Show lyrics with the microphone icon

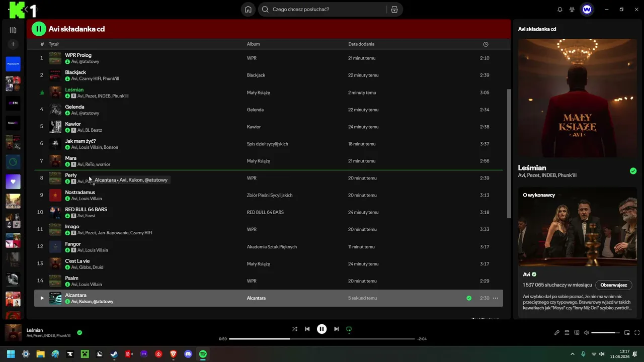557,332
